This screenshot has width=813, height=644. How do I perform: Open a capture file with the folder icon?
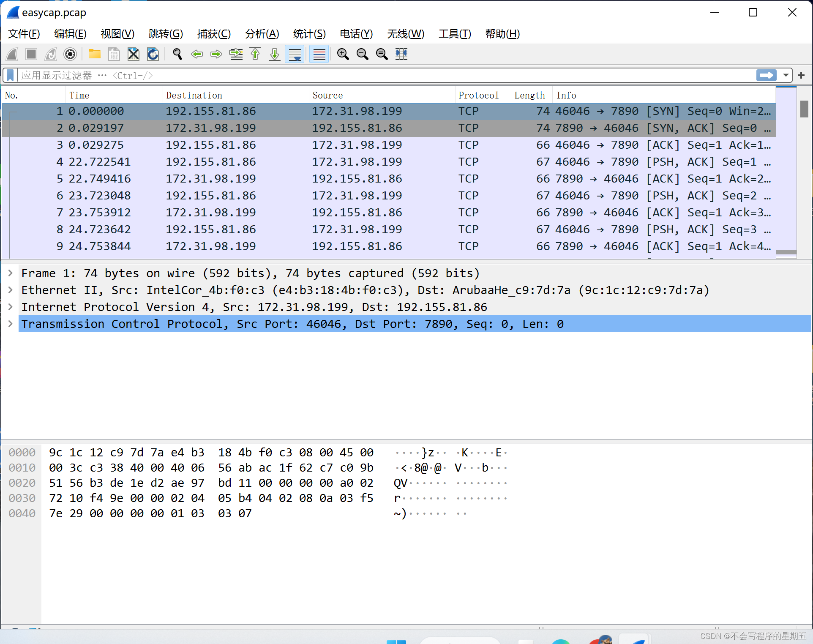[x=94, y=54]
